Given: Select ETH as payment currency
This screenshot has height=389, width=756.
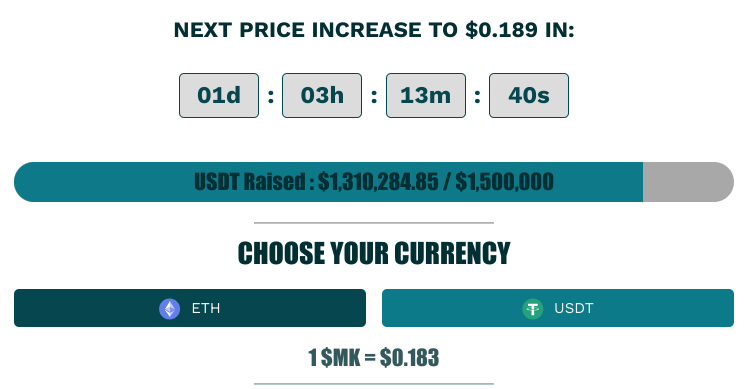Looking at the screenshot, I should click(x=190, y=308).
